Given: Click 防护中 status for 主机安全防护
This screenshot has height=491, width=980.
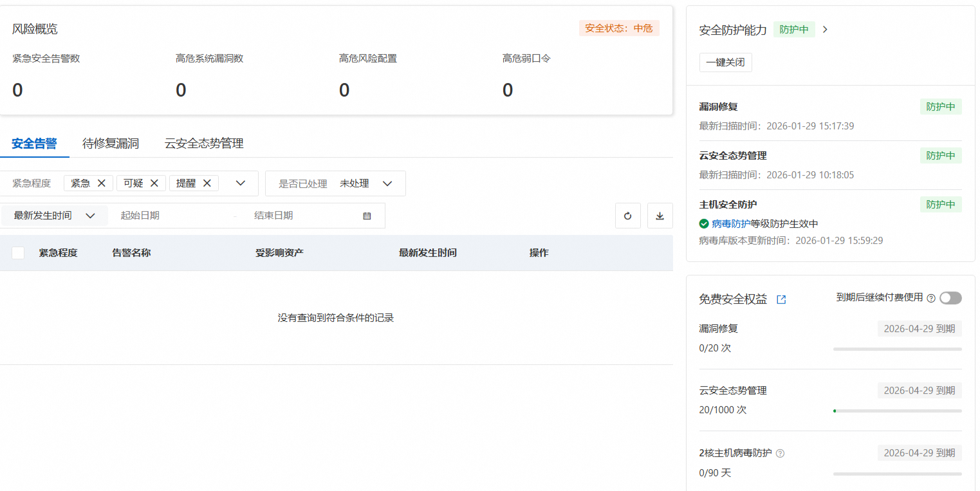Looking at the screenshot, I should pos(941,205).
